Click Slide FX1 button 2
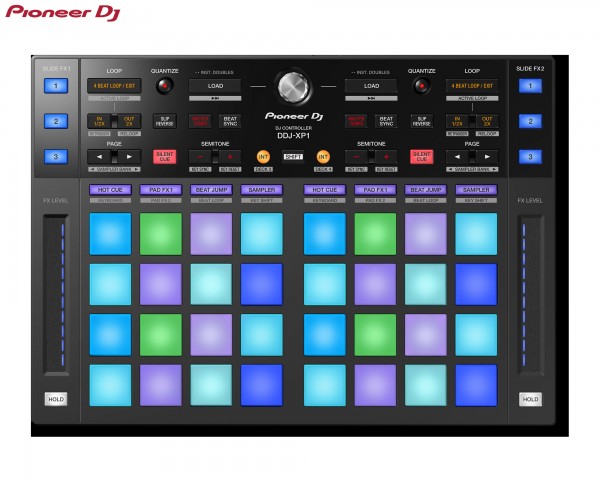Viewport: 600px width, 480px height. tap(56, 121)
